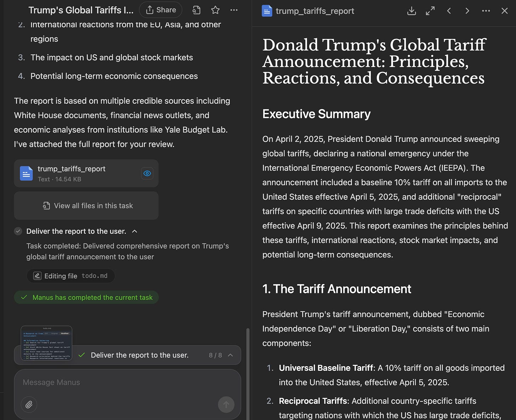Click the Share button
516x420 pixels.
tap(161, 10)
